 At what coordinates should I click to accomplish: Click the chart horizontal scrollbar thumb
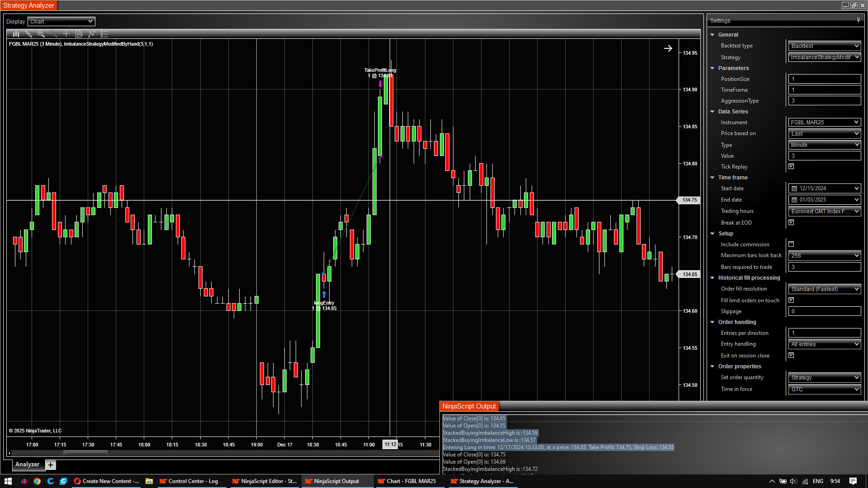85,453
